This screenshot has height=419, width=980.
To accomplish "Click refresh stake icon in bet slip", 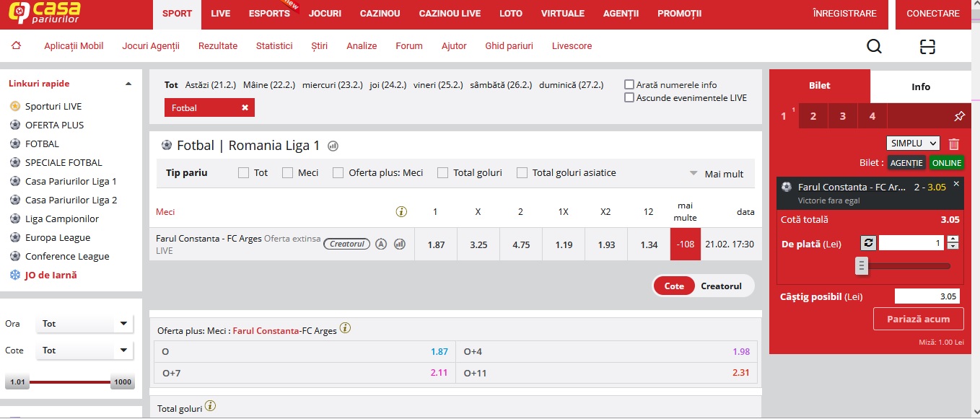I will tap(869, 243).
